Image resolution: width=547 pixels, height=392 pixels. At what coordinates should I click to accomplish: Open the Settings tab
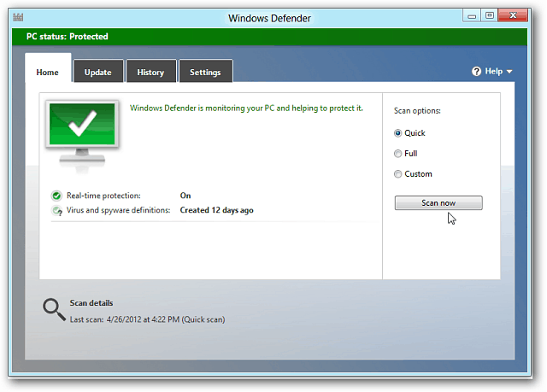coord(205,71)
